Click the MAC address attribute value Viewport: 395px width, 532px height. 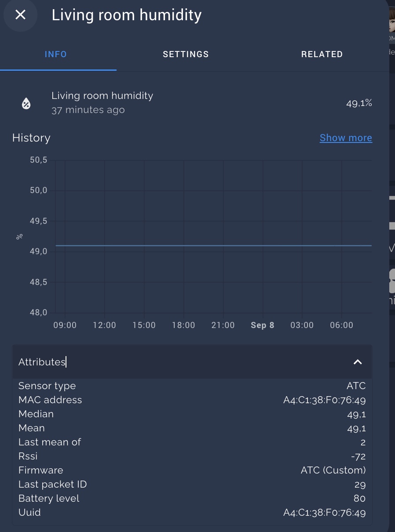(x=324, y=400)
